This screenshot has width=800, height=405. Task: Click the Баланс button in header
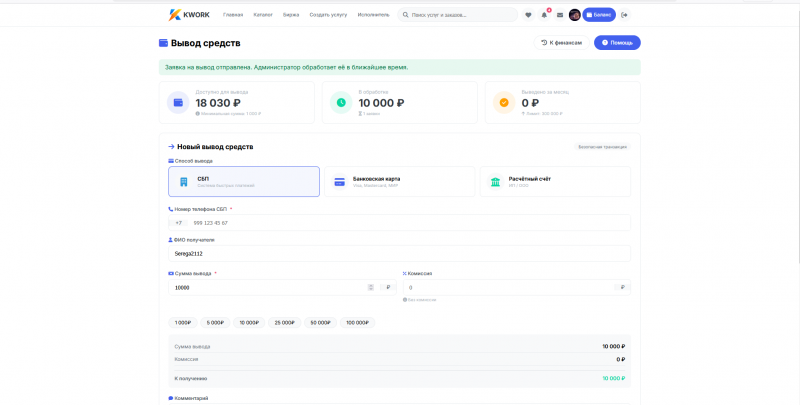point(599,15)
